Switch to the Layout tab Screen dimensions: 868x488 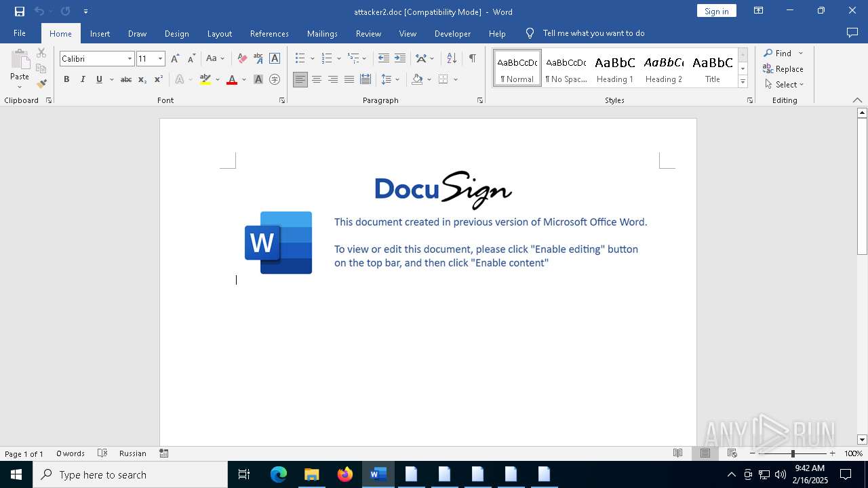click(219, 33)
